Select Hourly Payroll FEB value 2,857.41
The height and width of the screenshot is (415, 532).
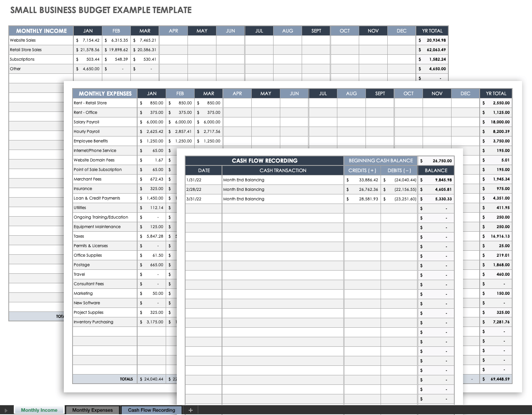(180, 131)
